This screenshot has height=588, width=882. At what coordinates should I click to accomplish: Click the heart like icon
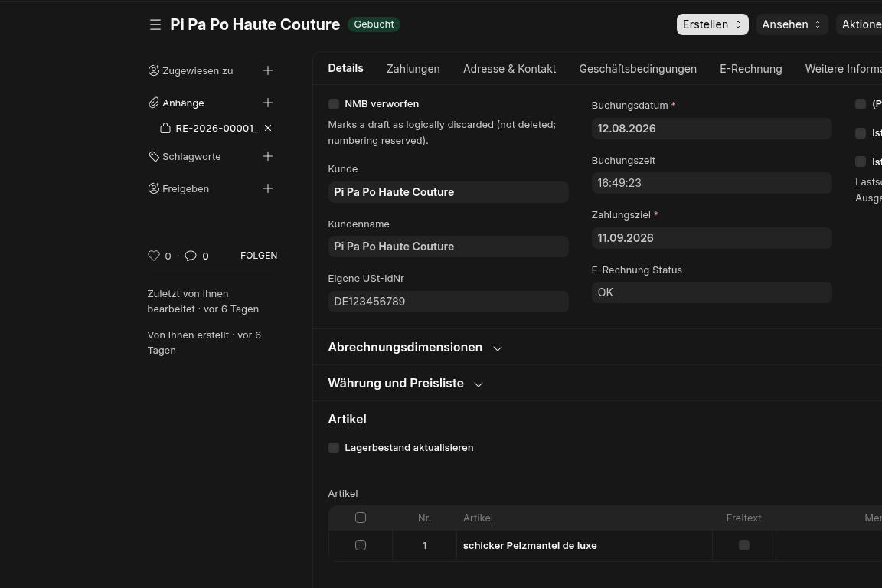point(154,256)
